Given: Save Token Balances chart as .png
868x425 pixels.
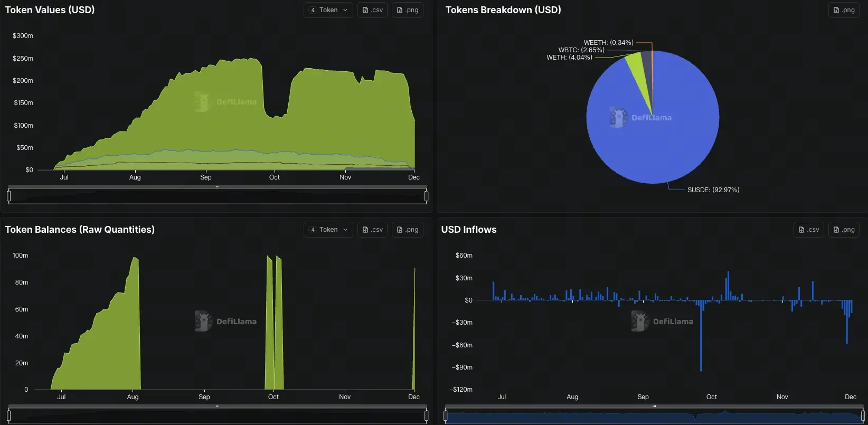Looking at the screenshot, I should click(x=408, y=230).
